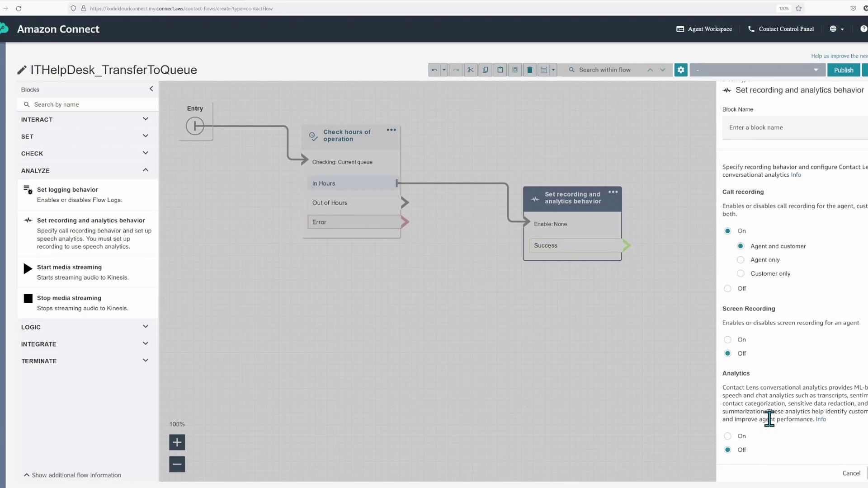The image size is (868, 488).
Task: Open options dots on Check hours block
Action: [x=391, y=130]
